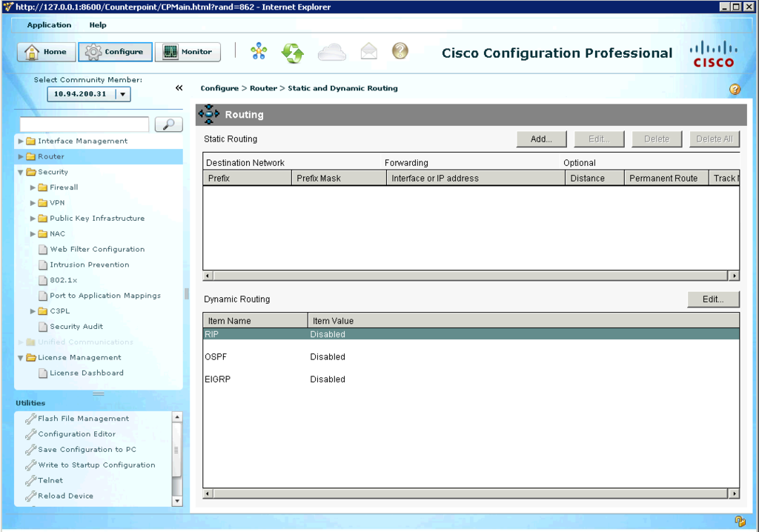Click the round question mark toolbar icon
759x532 pixels.
pyautogui.click(x=400, y=51)
